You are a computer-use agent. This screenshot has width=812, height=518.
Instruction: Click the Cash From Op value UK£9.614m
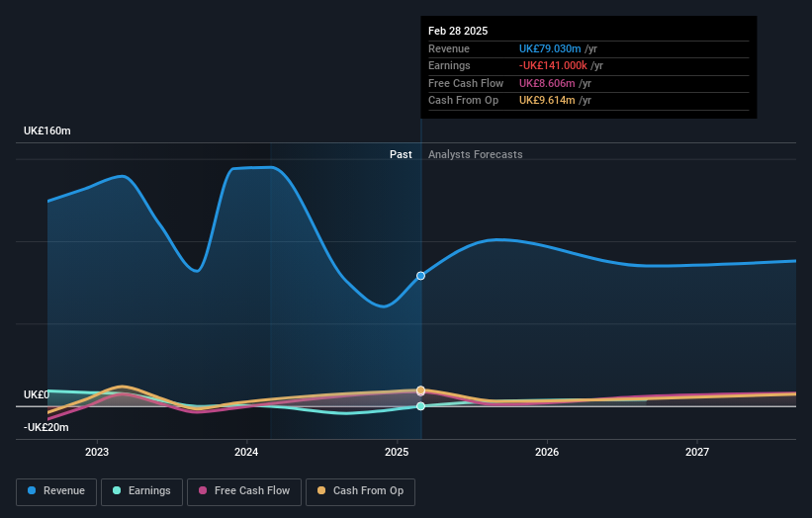tap(547, 101)
